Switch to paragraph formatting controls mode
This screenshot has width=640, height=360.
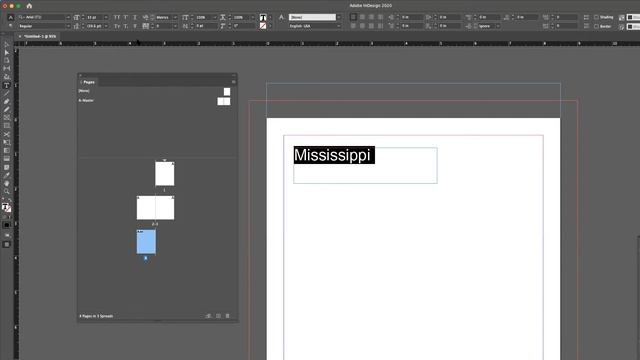pyautogui.click(x=11, y=26)
